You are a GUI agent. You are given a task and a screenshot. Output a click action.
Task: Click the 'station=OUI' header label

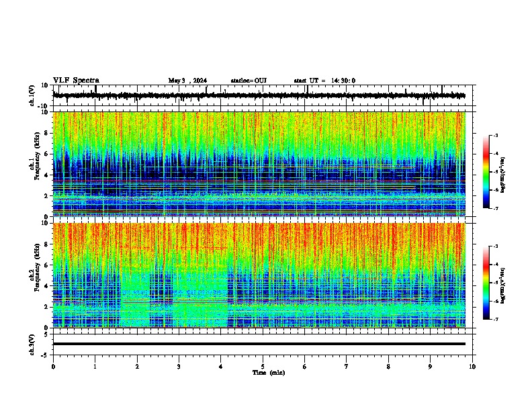pos(249,81)
